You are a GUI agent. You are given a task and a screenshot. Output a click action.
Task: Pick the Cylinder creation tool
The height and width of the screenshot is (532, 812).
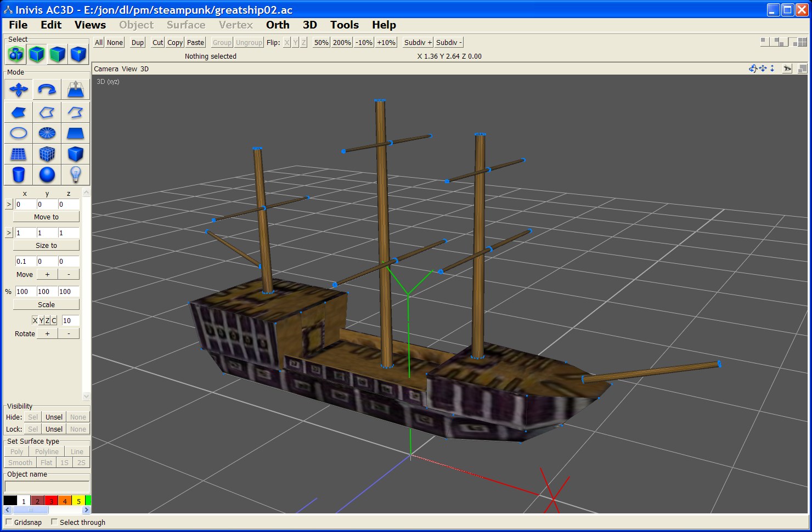click(x=19, y=175)
